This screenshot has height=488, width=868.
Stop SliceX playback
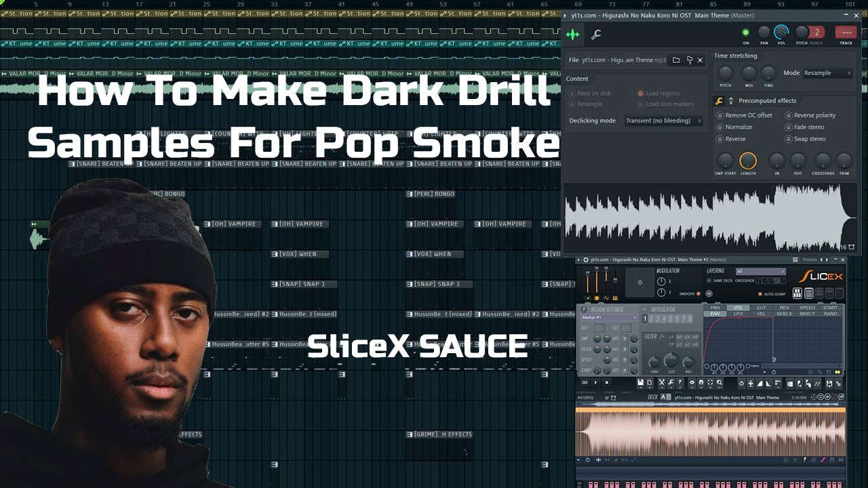click(607, 382)
